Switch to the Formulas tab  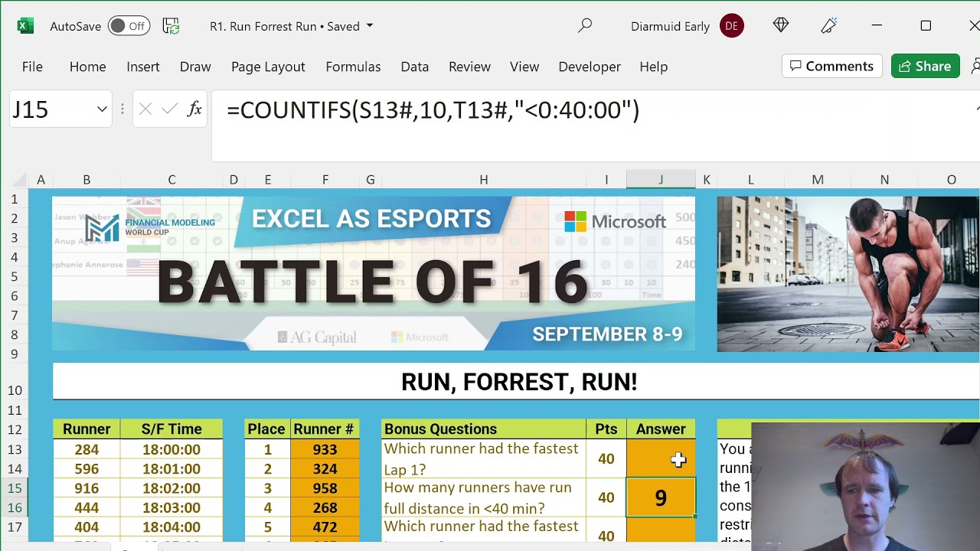tap(353, 67)
